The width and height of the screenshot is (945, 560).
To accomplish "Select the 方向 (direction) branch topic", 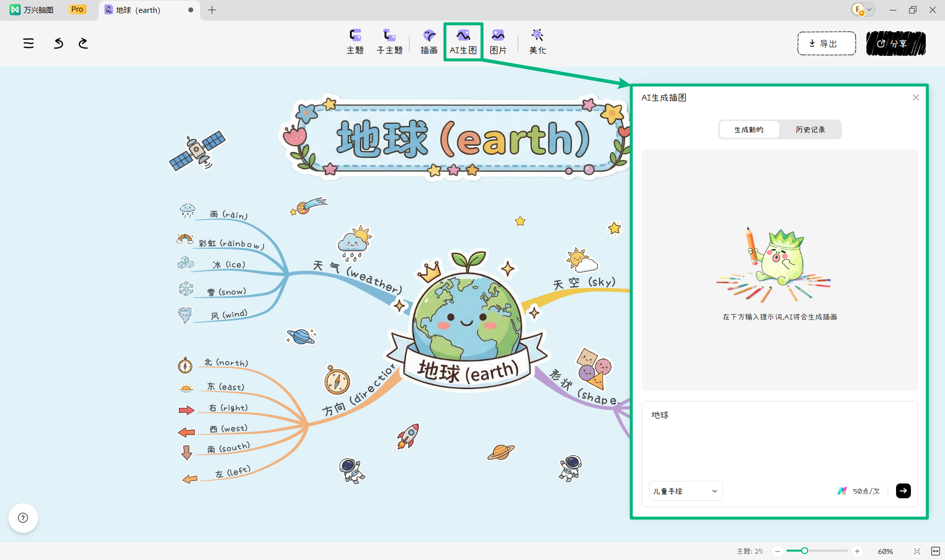I will click(x=359, y=390).
